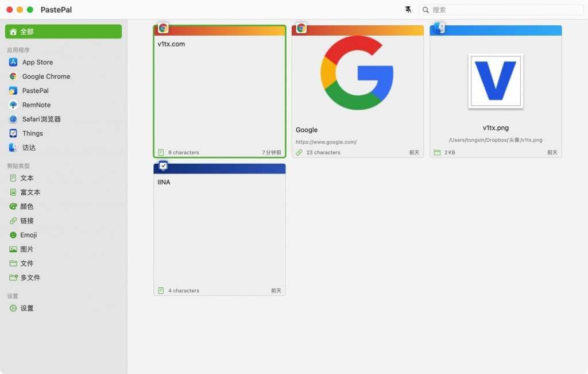Click the 文件 folder icon
Image resolution: width=588 pixels, height=374 pixels.
click(x=13, y=264)
